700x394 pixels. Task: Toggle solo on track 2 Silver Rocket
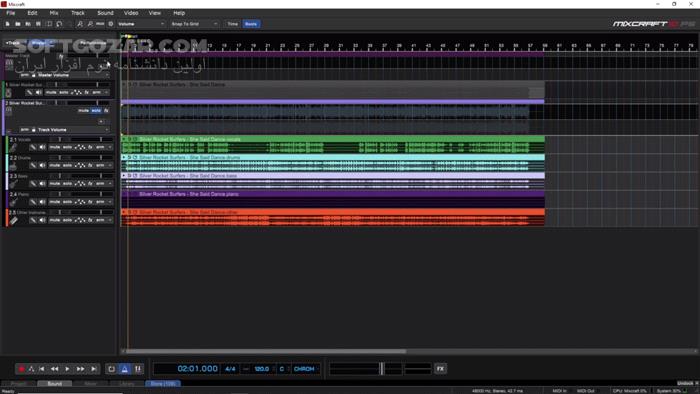click(x=96, y=111)
